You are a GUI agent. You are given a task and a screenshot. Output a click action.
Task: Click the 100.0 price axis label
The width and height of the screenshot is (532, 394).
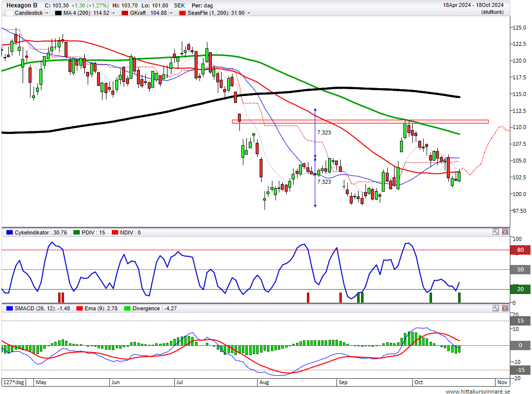coord(520,194)
